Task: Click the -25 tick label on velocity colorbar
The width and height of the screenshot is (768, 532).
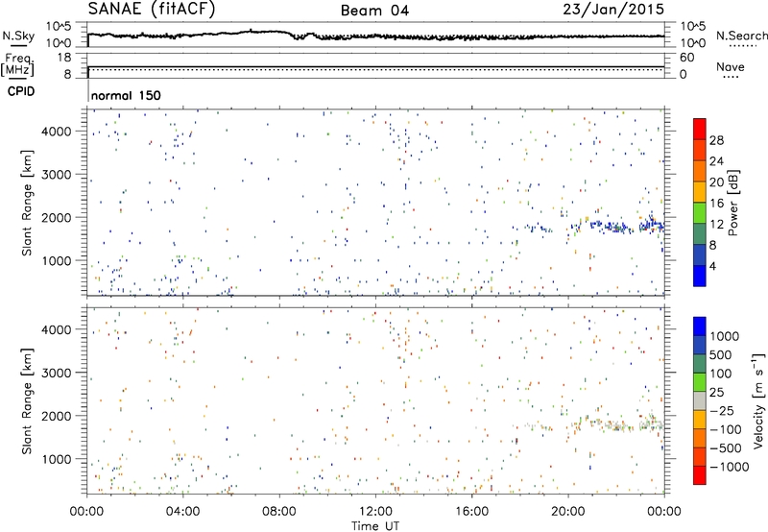Action: pos(722,410)
